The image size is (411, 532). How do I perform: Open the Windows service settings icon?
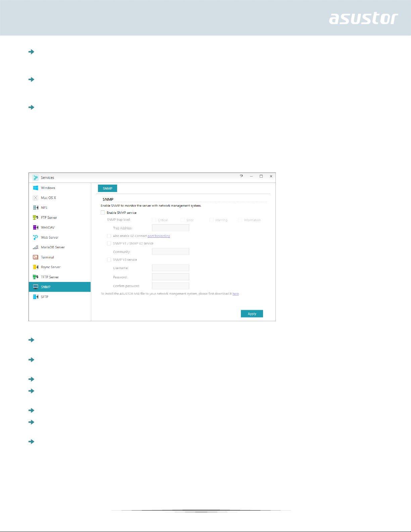tap(36, 188)
